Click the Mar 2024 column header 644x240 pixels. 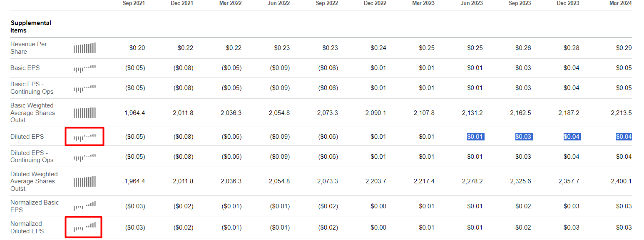point(620,3)
